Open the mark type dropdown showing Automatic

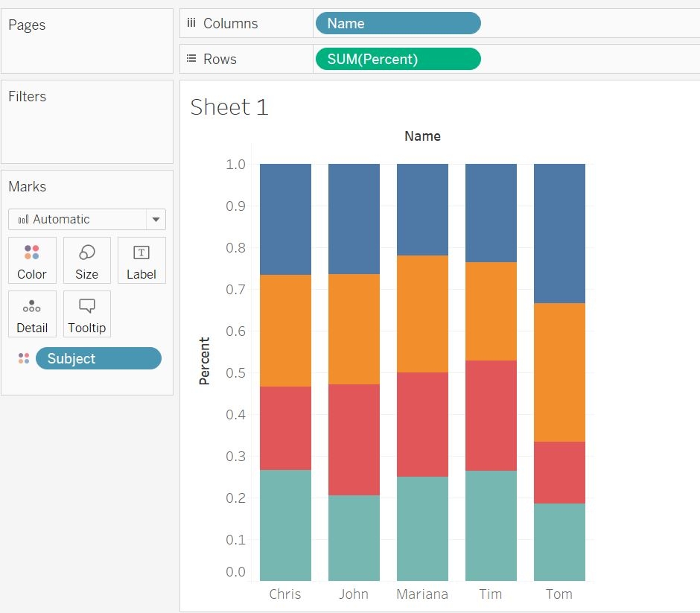[155, 219]
